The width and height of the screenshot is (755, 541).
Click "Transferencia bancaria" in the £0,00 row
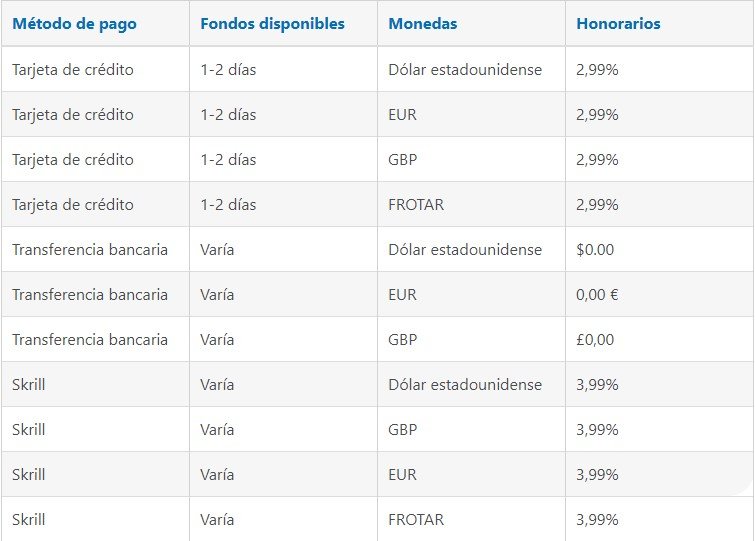click(x=90, y=340)
